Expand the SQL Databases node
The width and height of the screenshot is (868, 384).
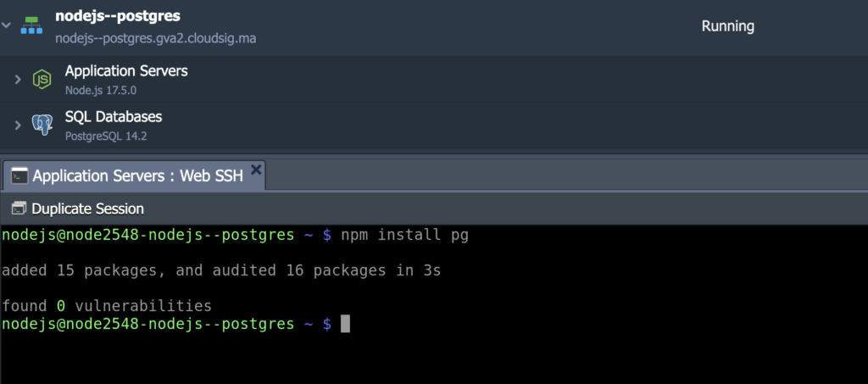coord(18,125)
